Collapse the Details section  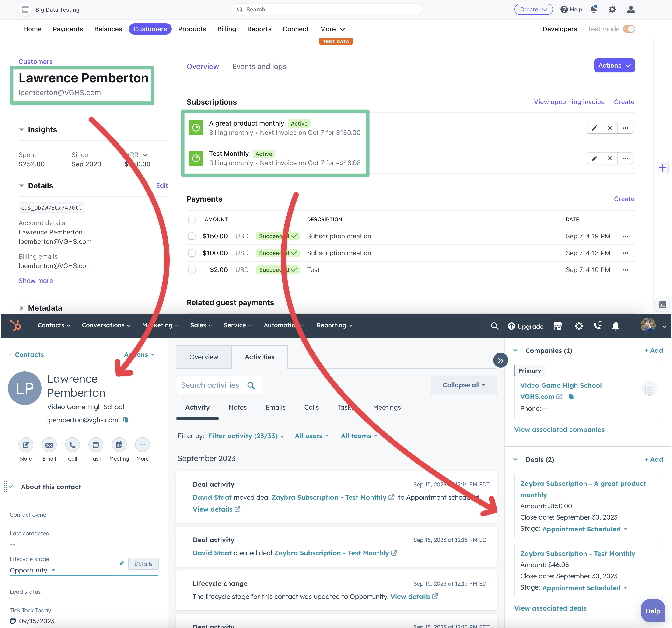coord(21,186)
